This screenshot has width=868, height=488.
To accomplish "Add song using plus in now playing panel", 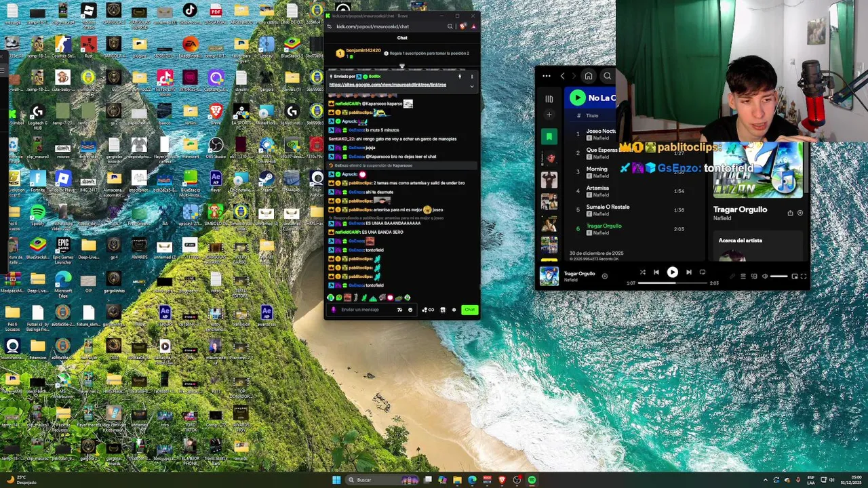I will click(800, 213).
